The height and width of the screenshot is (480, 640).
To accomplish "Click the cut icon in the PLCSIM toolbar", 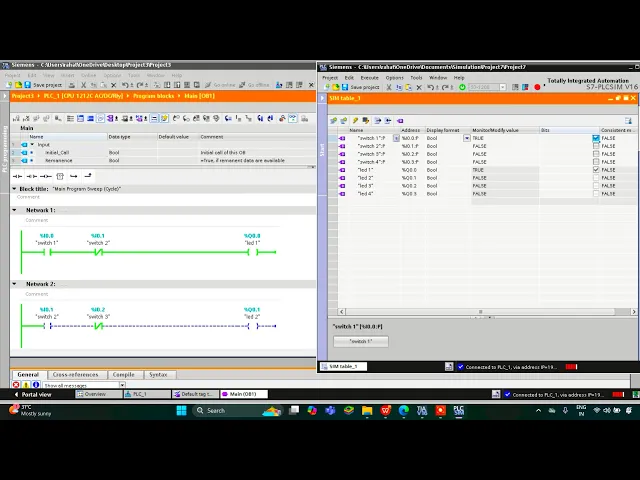I will (389, 87).
